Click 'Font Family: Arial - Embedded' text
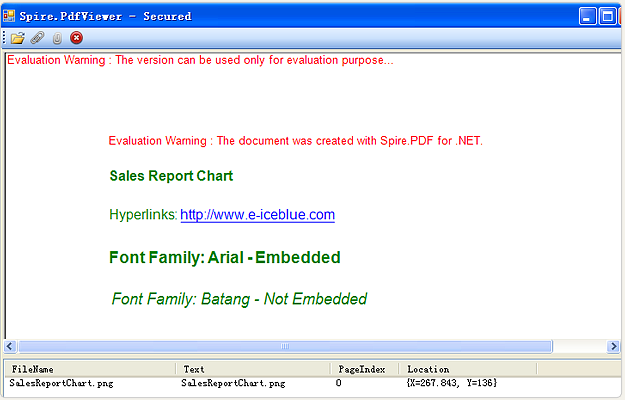Screen dimensions: 625x400 point(225,257)
